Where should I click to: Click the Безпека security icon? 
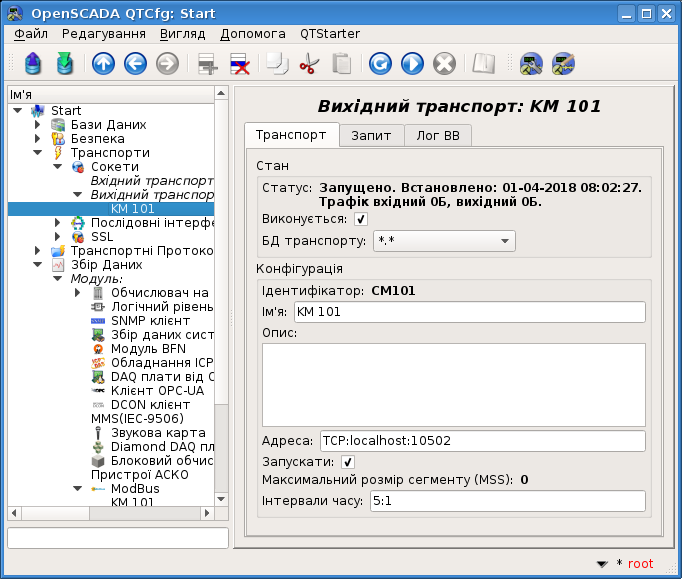[x=58, y=139]
